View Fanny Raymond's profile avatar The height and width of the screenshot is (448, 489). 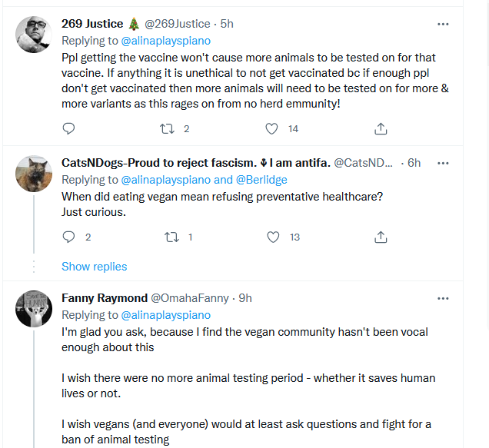(x=34, y=310)
